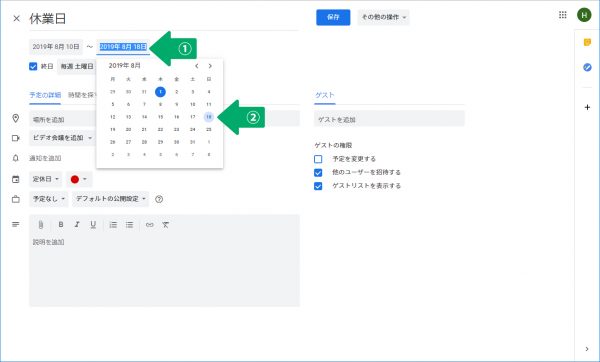Screen dimensions: 600x362
Task: Select day 14 in the date picker
Action: [x=144, y=117]
